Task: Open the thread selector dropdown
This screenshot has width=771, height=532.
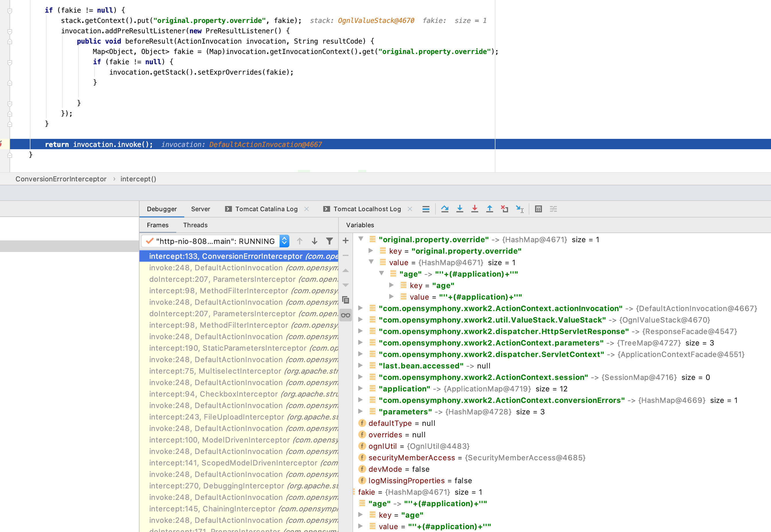Action: [x=284, y=241]
